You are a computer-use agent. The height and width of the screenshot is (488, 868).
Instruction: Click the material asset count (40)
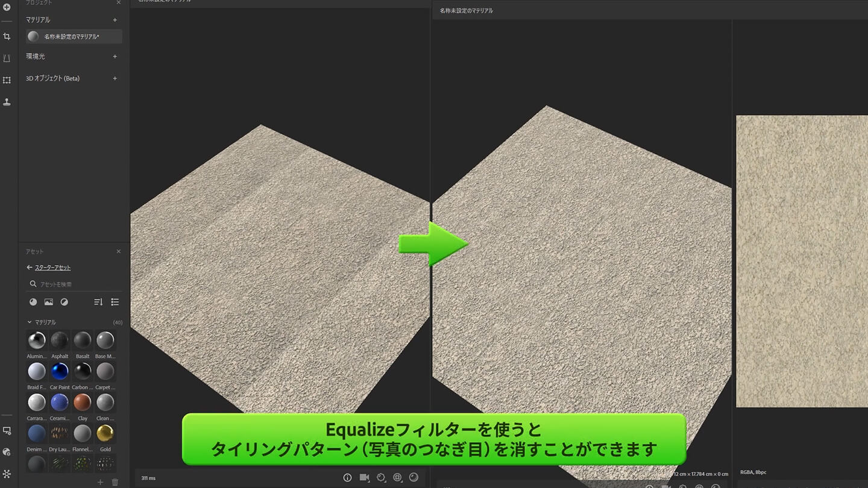[118, 322]
